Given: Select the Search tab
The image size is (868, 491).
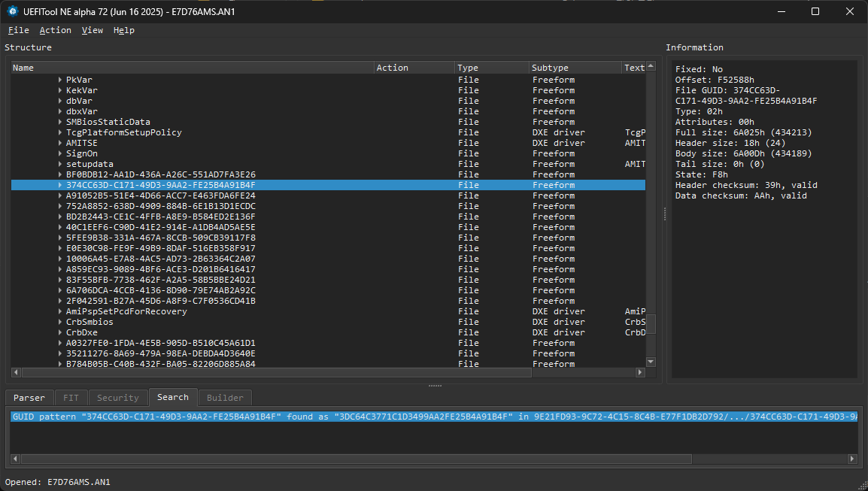Looking at the screenshot, I should point(173,397).
